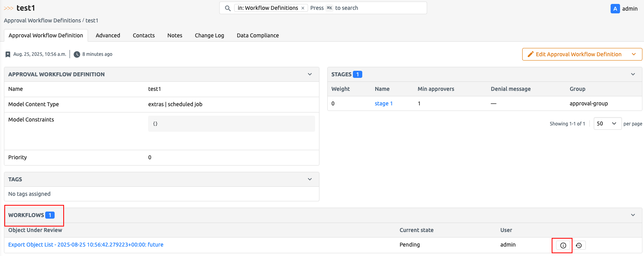Switch to the Advanced tab
The height and width of the screenshot is (256, 644).
point(108,35)
